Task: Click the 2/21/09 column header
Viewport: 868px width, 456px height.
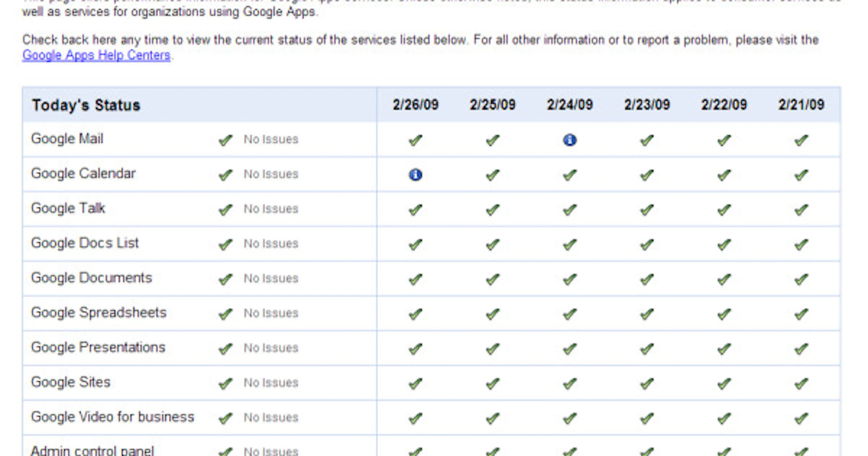Action: (x=801, y=105)
